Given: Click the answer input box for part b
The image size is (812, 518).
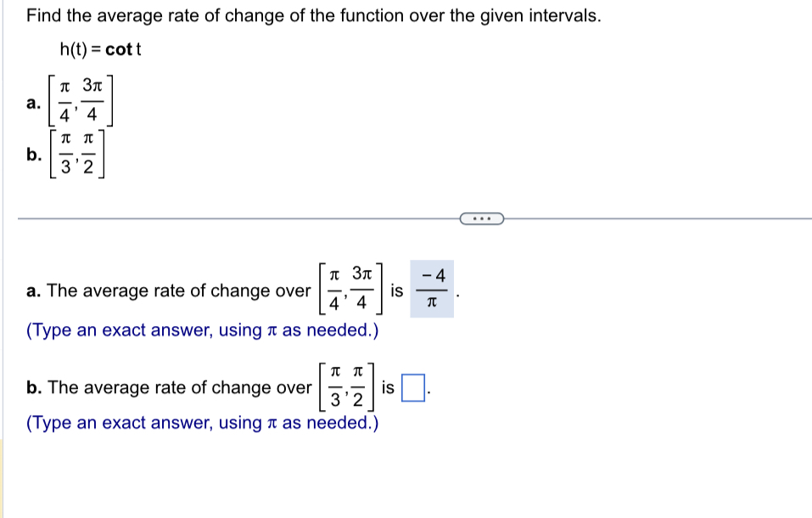Looking at the screenshot, I should (x=412, y=387).
